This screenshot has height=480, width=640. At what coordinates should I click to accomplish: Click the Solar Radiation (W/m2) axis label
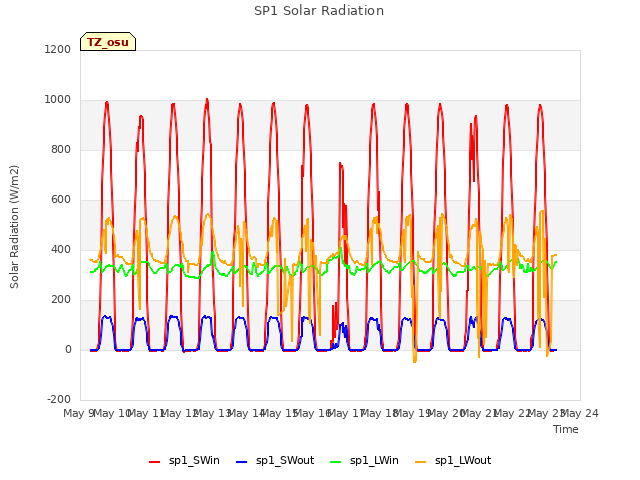14,227
